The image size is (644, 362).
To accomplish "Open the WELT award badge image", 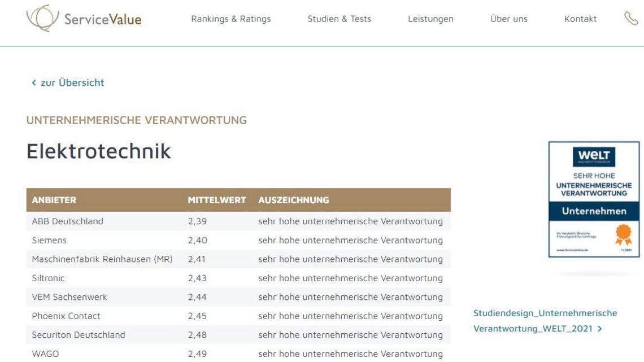I will click(594, 199).
